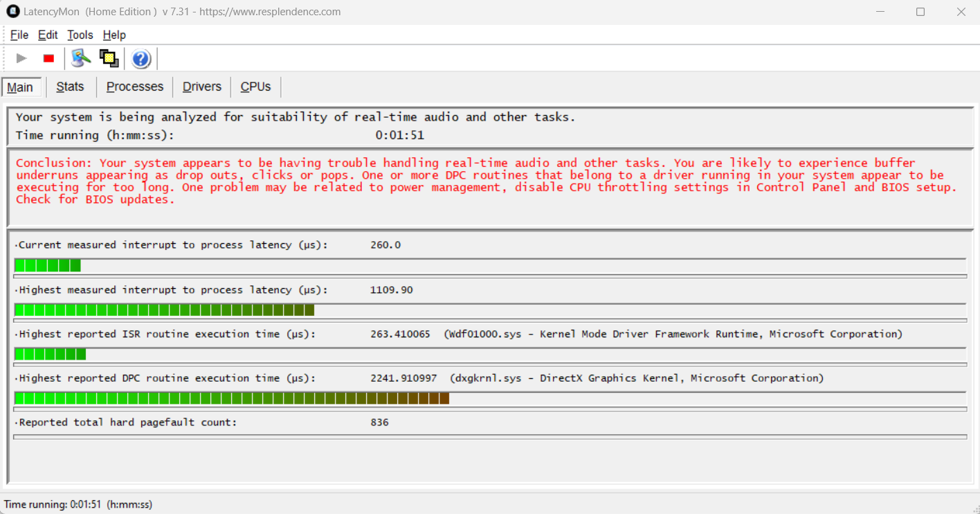Close the LatencyMon window

(x=961, y=12)
